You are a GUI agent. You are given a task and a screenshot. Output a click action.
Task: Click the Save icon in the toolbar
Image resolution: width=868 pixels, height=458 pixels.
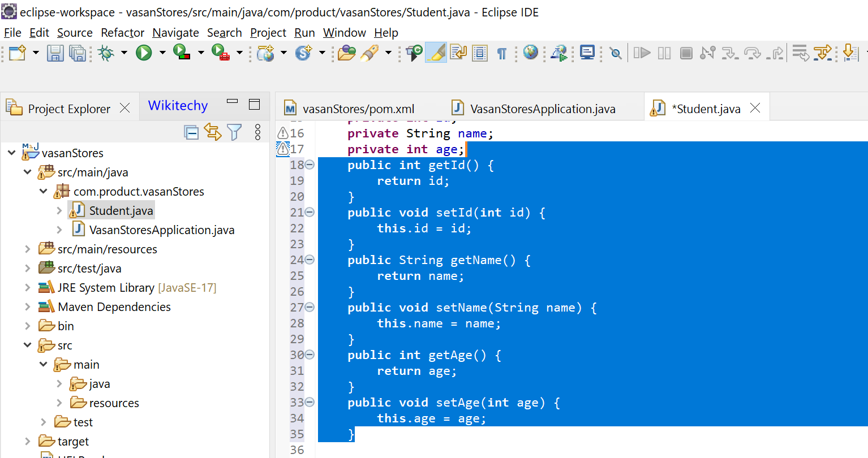click(x=55, y=53)
